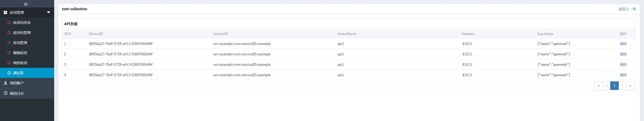Click the user icon for 我的账户

(6, 83)
